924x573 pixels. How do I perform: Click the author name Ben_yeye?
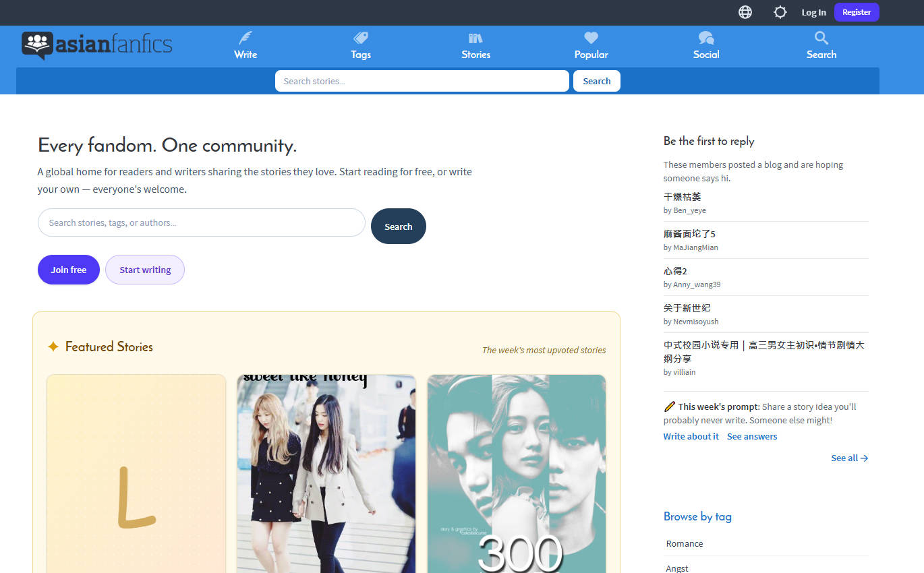689,210
